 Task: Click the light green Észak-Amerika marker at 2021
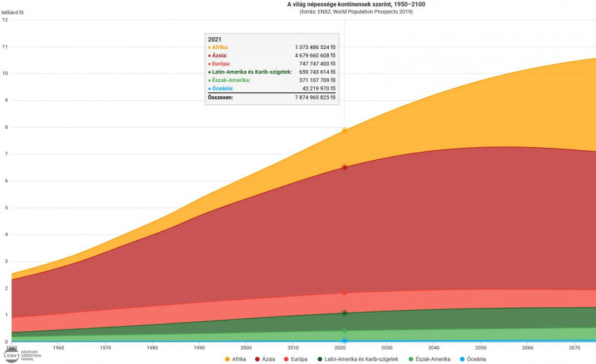(344, 331)
